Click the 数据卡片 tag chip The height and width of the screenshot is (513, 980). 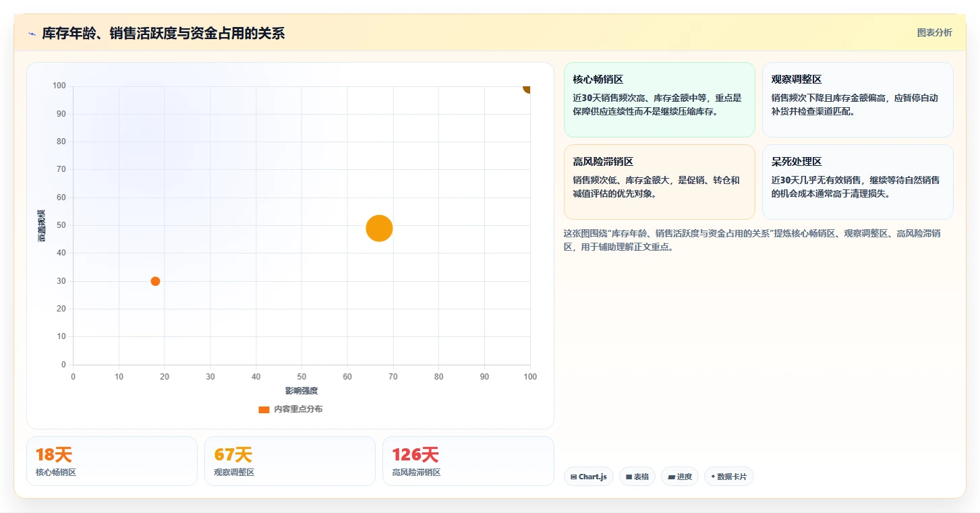pyautogui.click(x=729, y=477)
